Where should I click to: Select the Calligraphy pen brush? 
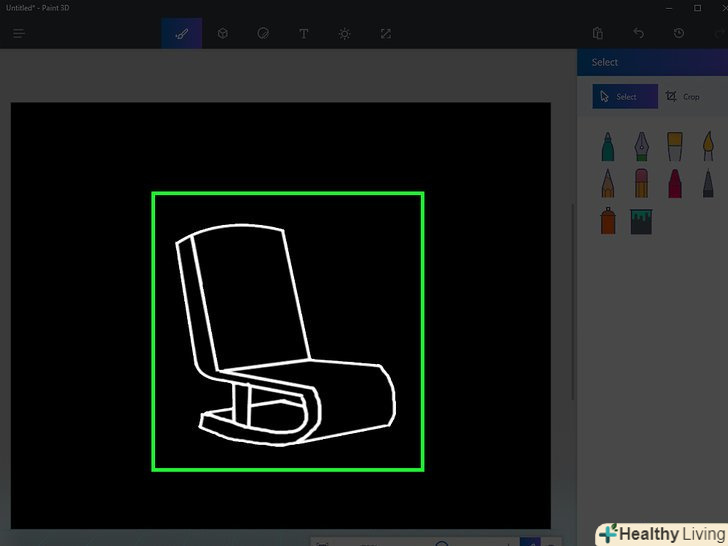coord(641,147)
